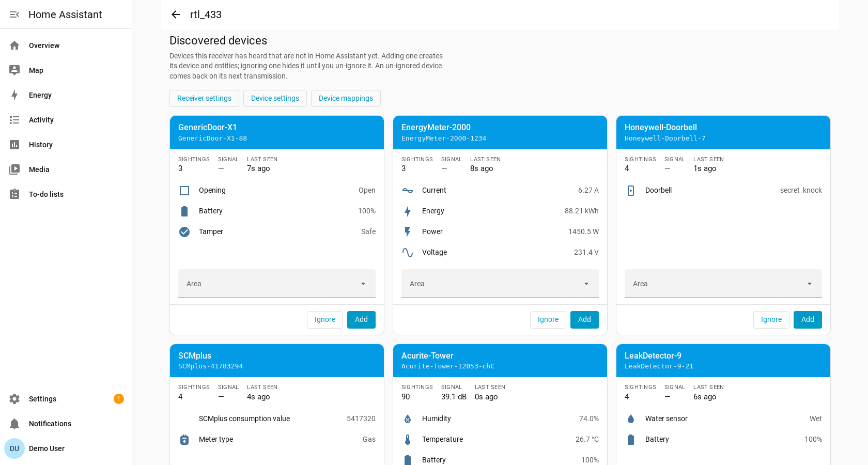Image resolution: width=868 pixels, height=465 pixels.
Task: Open Device settings
Action: pos(275,98)
